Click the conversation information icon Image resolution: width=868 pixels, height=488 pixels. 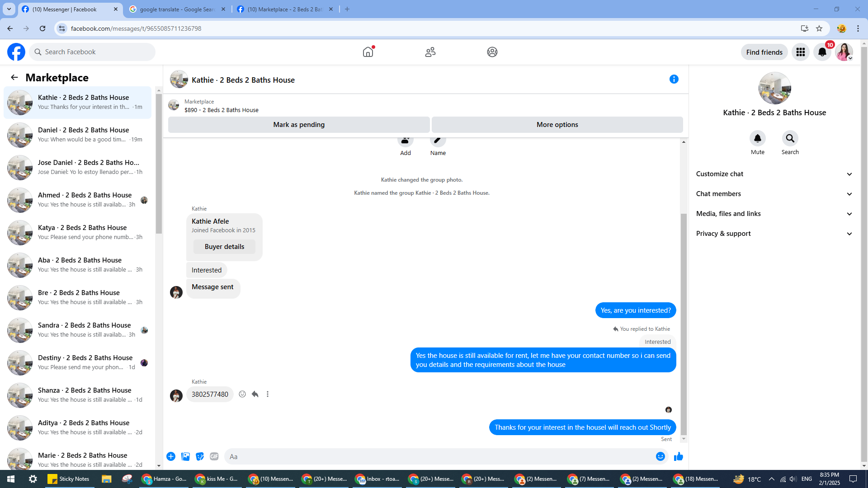pyautogui.click(x=674, y=80)
